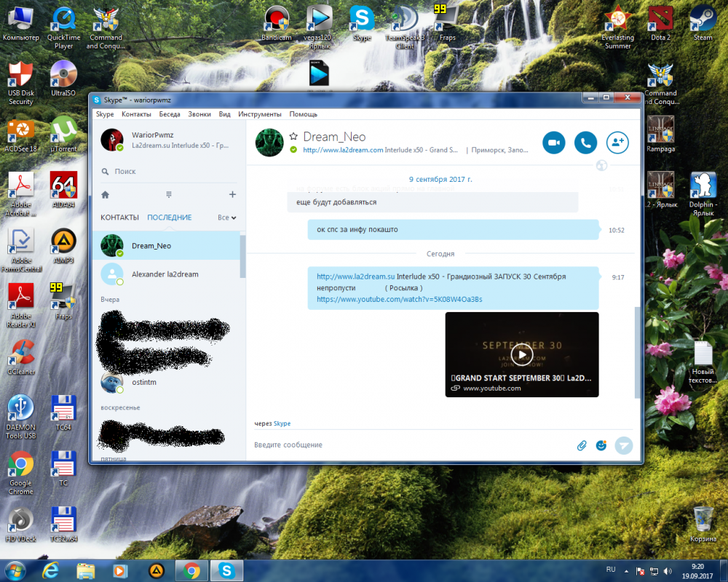
Task: Open the la2dream.su link in the message
Action: [x=355, y=276]
